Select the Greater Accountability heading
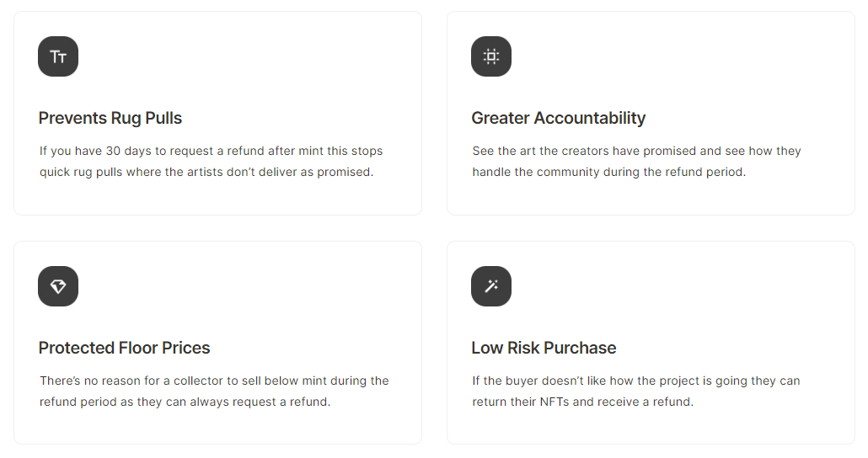Image resolution: width=868 pixels, height=458 pixels. [559, 118]
